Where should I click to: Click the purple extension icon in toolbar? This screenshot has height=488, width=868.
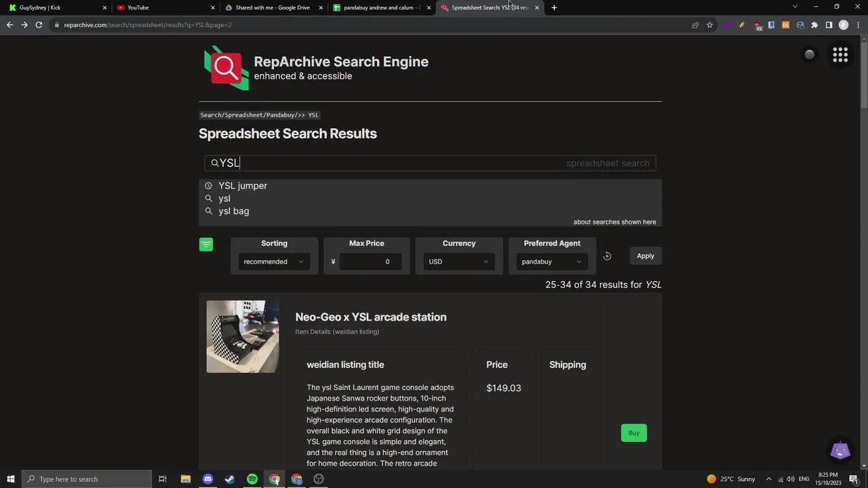(728, 25)
